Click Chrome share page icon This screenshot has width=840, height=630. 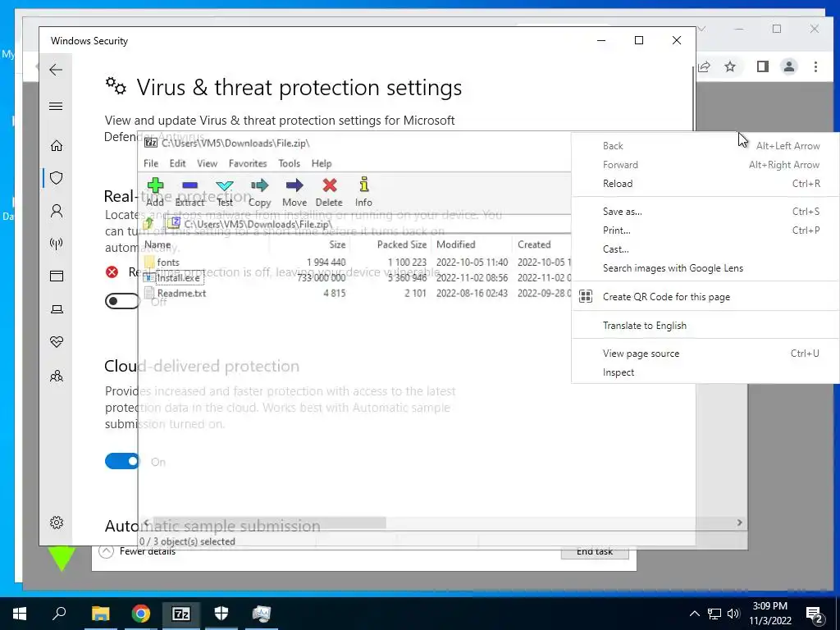[705, 66]
